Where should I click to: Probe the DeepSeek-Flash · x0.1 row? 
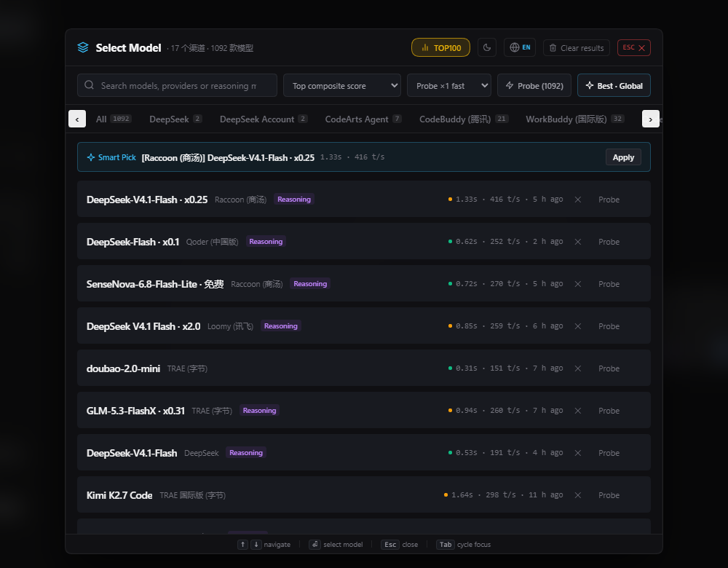(x=609, y=242)
